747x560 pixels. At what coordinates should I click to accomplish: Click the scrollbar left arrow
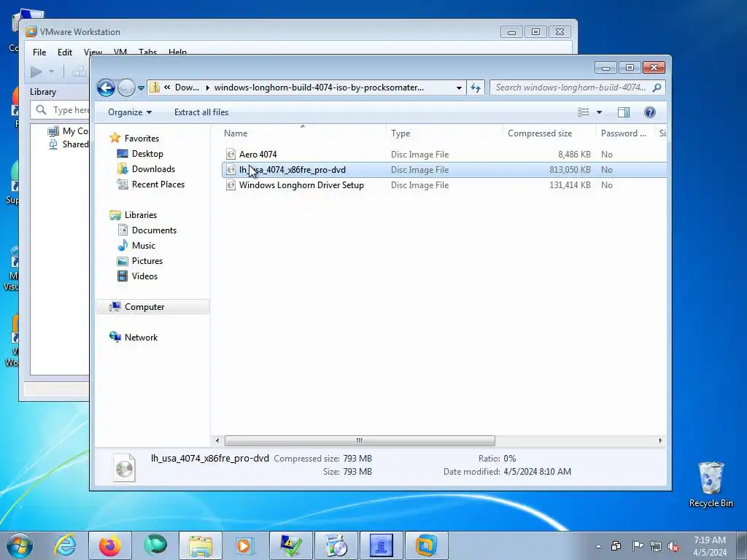217,441
